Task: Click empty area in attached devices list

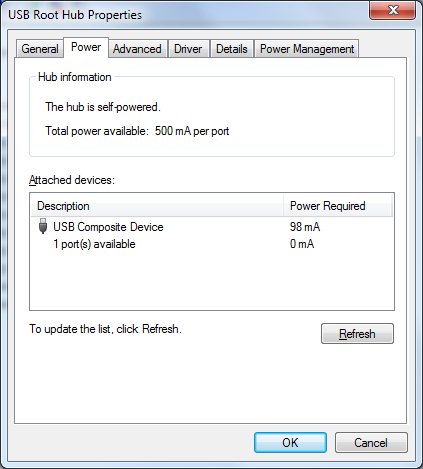Action: coord(212,281)
